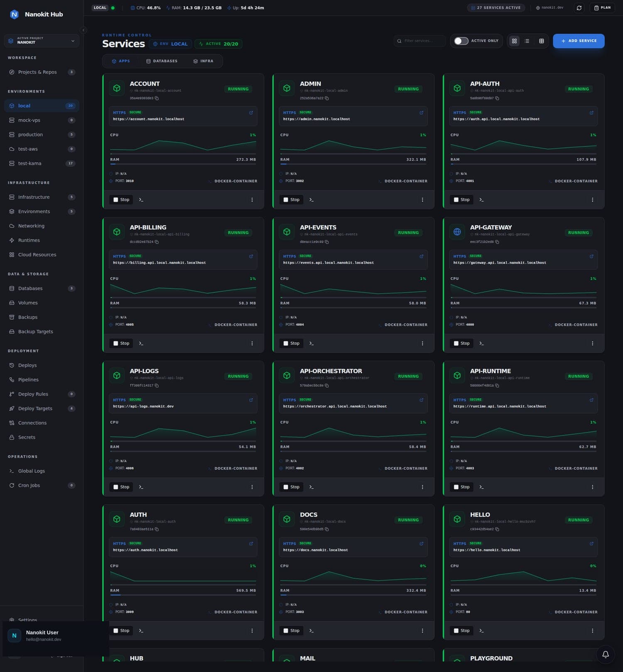Image resolution: width=623 pixels, height=672 pixels.
Task: Open the Active Project NANOKIT dropdown
Action: (x=42, y=41)
